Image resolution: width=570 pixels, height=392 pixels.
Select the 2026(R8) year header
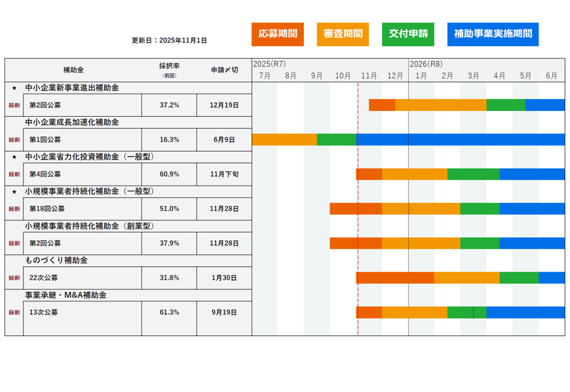pyautogui.click(x=426, y=64)
